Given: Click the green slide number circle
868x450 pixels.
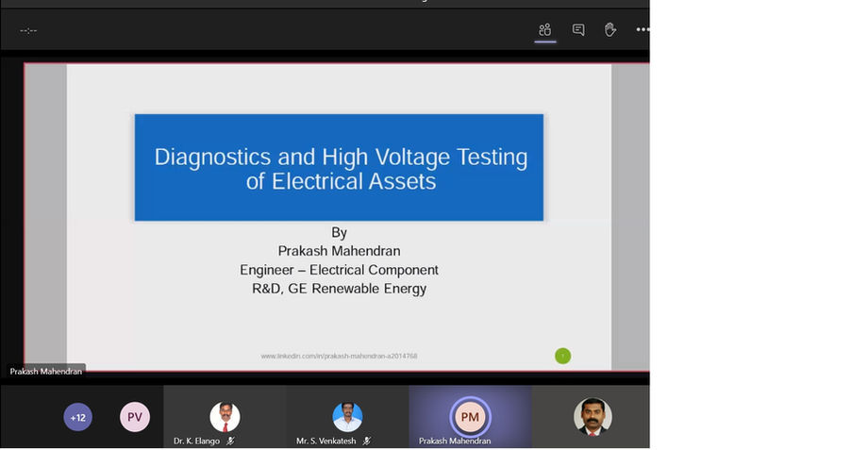Looking at the screenshot, I should tap(562, 356).
